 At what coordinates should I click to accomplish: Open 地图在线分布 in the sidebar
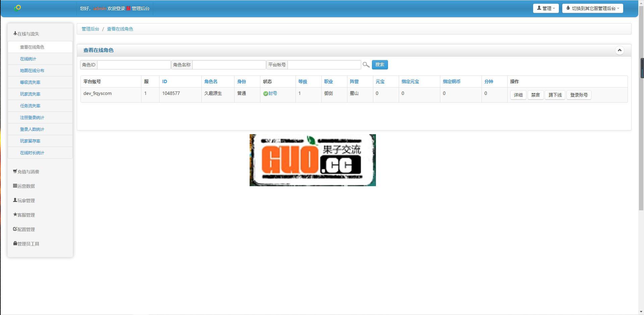pyautogui.click(x=40, y=70)
